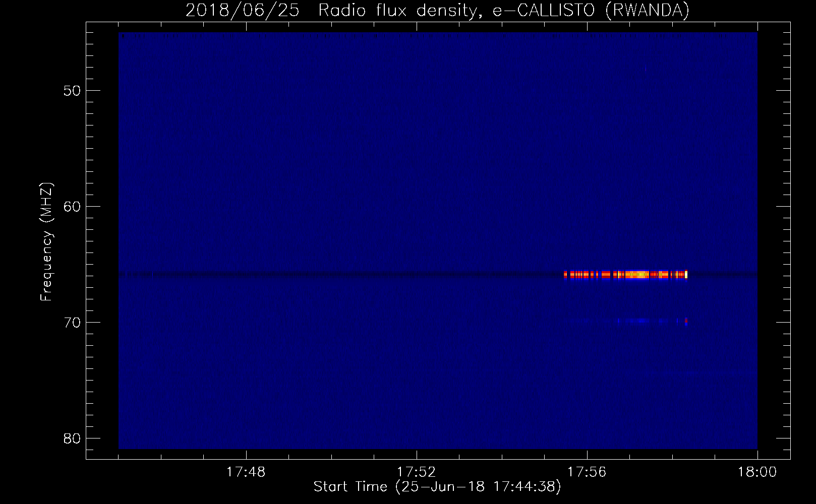Click the plot title mentioning e-CALLISTO (RWANDA)
Image resolution: width=816 pixels, height=504 pixels.
[x=437, y=10]
